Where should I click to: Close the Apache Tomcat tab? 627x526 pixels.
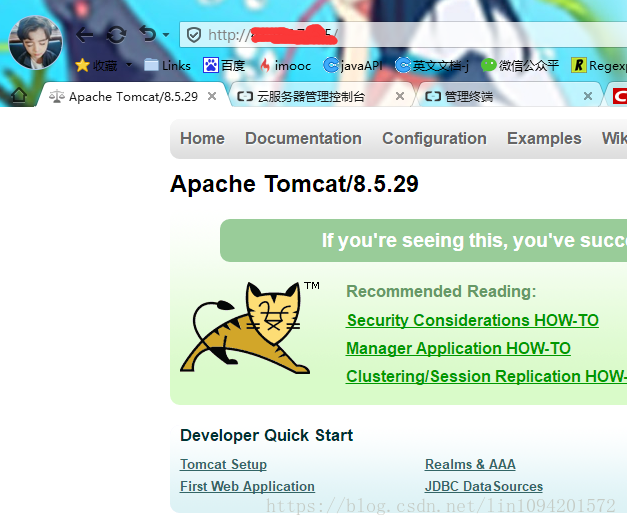point(212,96)
